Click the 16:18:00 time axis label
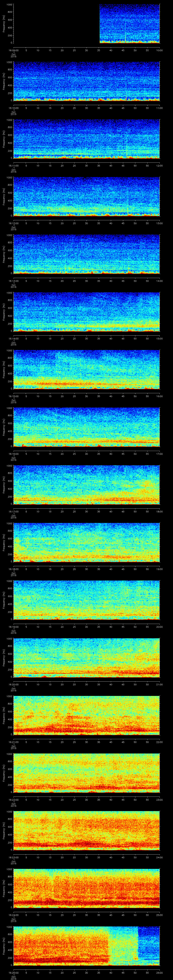This screenshot has height=980, width=173. click(x=13, y=569)
